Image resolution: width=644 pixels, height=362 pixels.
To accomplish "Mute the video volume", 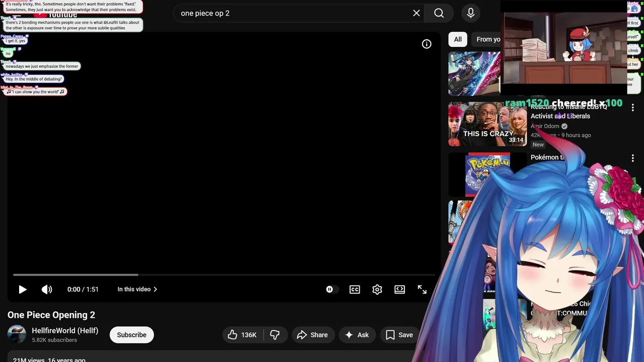I will click(47, 290).
